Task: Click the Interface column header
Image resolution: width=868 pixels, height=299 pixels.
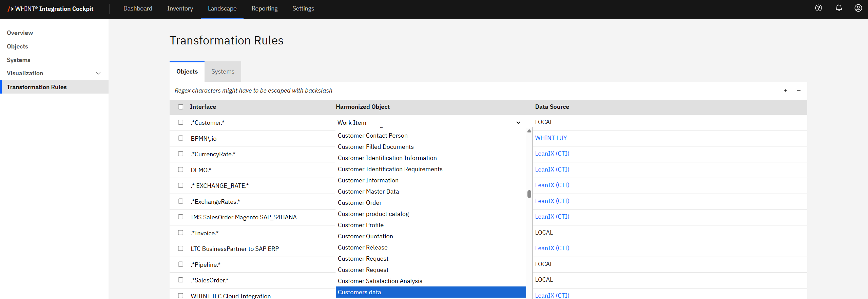Action: coord(203,107)
